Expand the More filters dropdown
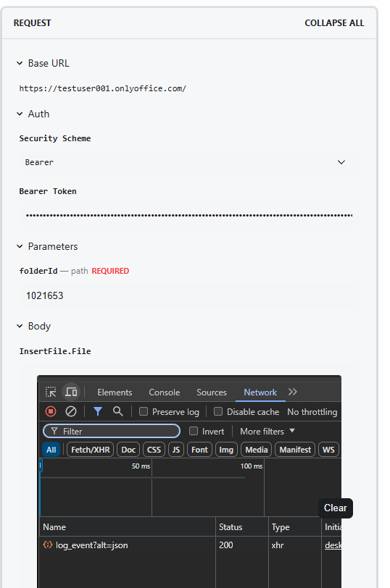 click(267, 432)
